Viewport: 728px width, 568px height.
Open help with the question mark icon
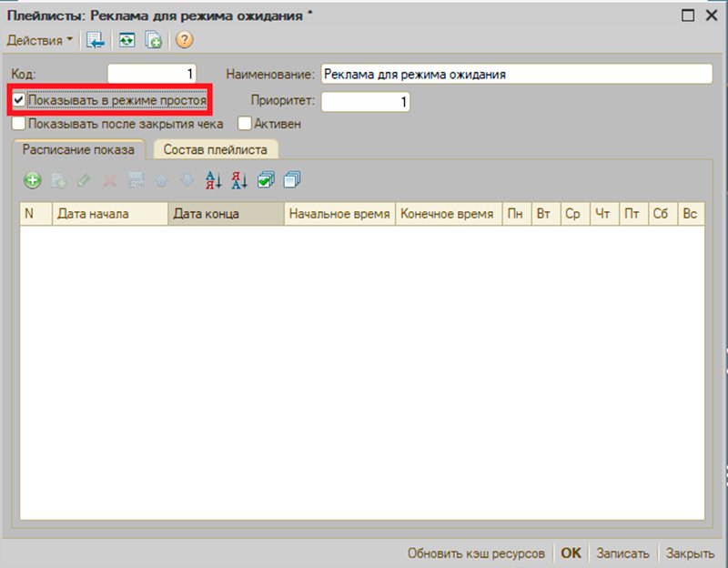tap(185, 40)
